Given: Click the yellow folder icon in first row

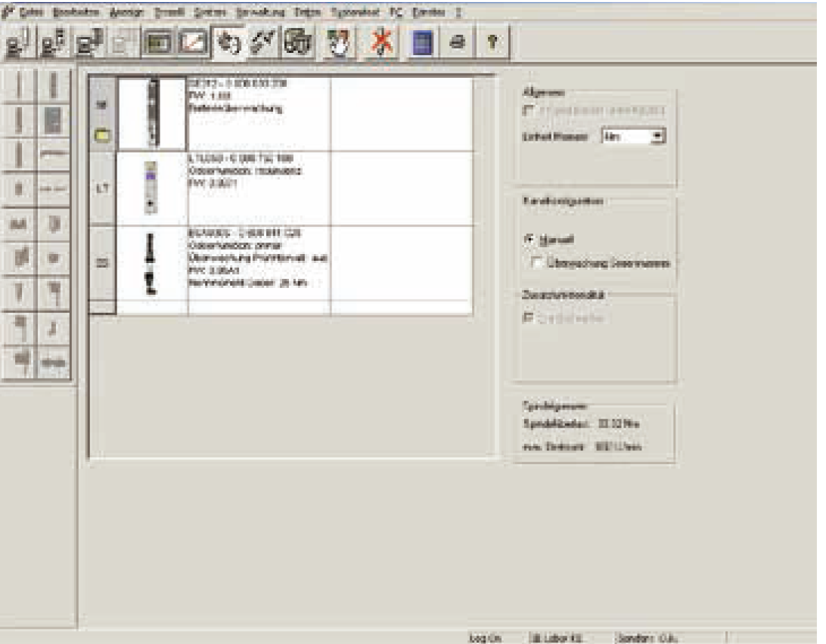Looking at the screenshot, I should pos(102,136).
